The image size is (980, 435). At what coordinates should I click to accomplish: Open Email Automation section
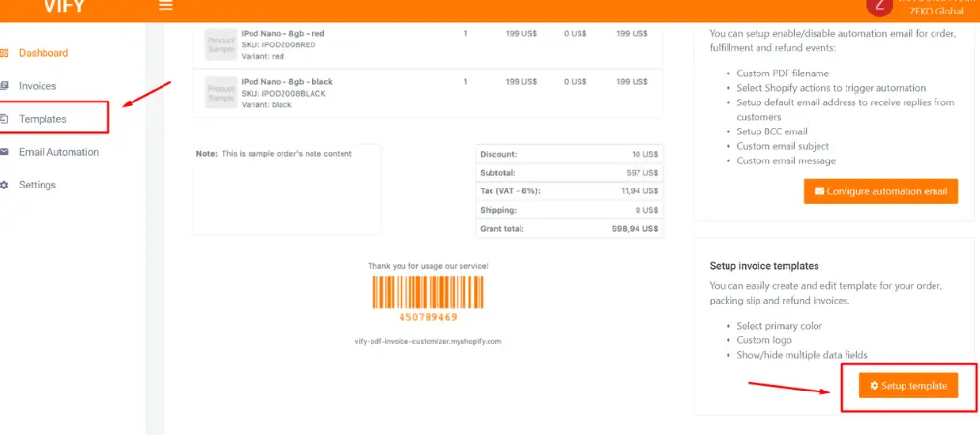[x=59, y=152]
